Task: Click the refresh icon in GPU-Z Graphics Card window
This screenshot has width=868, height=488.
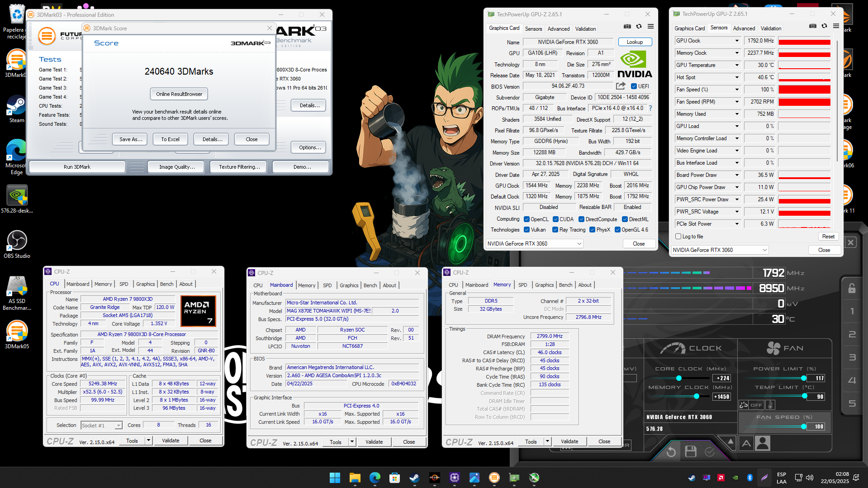Action: (x=639, y=27)
